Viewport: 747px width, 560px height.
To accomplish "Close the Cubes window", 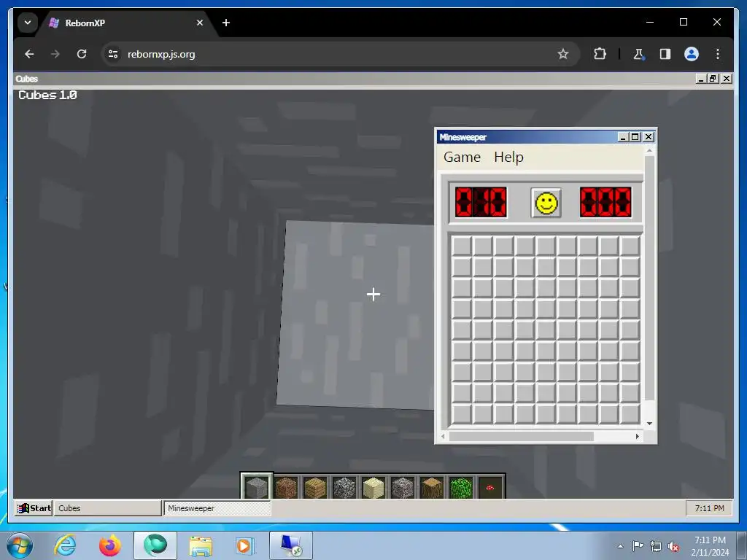I will pos(727,79).
